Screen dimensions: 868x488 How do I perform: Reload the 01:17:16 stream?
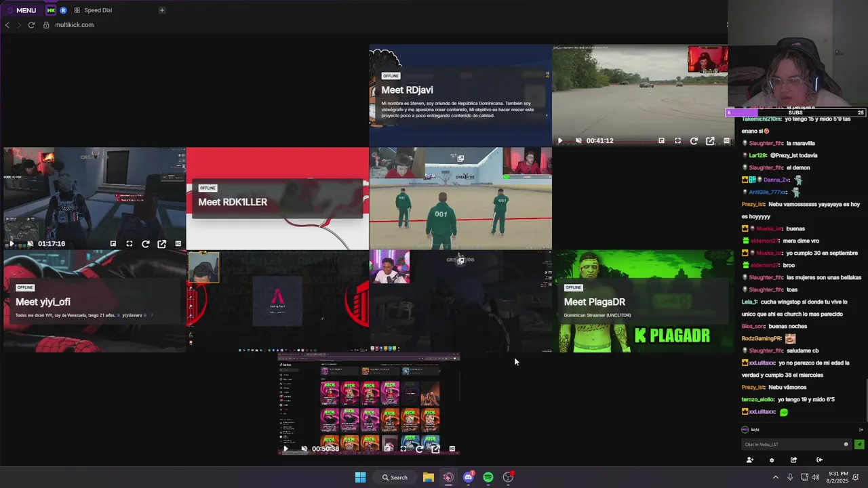pos(145,244)
